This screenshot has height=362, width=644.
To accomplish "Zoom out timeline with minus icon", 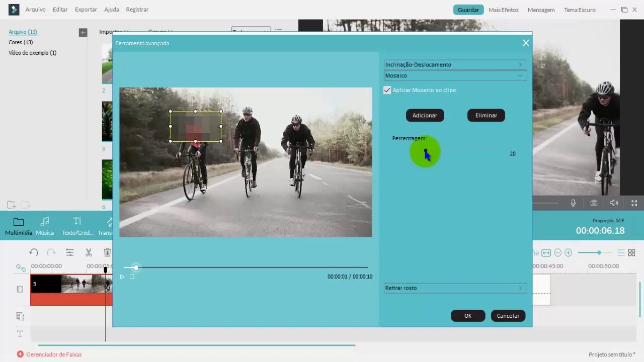I will 557,253.
